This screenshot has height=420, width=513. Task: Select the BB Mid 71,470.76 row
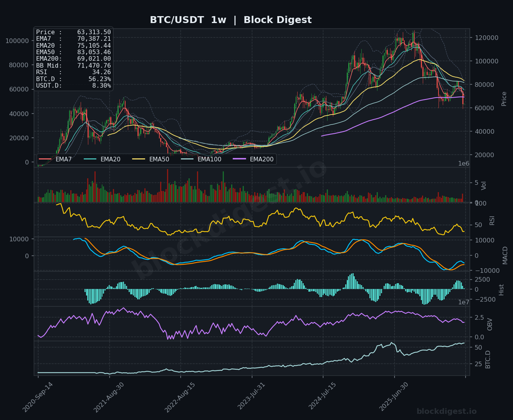[x=73, y=66]
